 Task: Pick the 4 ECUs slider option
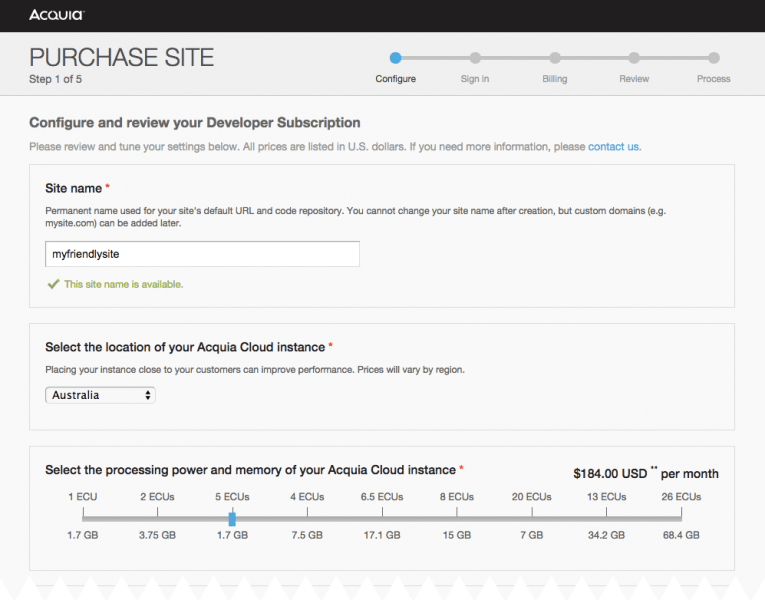[307, 517]
